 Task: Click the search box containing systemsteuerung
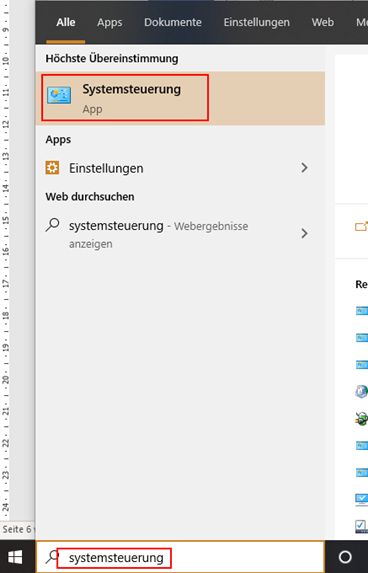pyautogui.click(x=180, y=557)
